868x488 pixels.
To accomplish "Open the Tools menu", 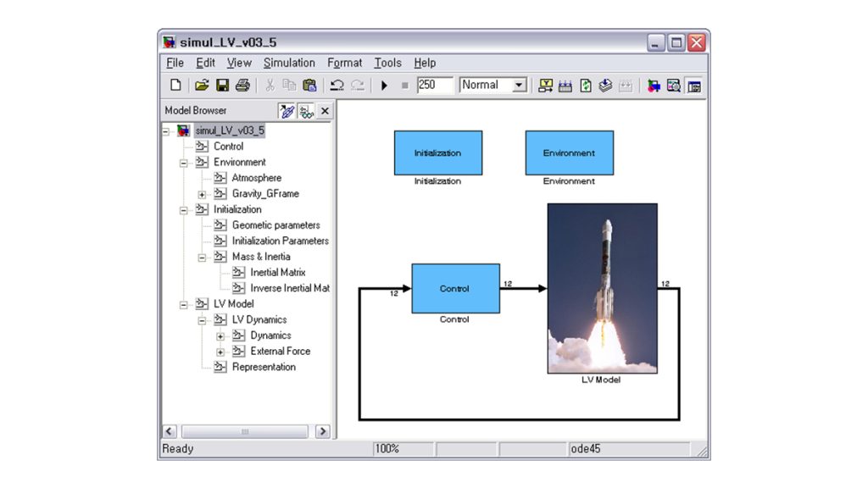I will click(x=387, y=63).
